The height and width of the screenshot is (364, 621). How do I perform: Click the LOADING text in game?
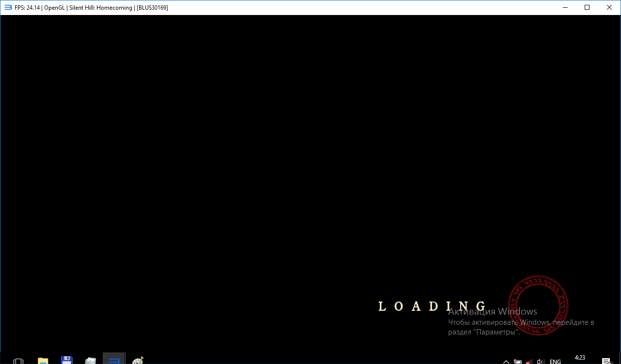click(432, 306)
